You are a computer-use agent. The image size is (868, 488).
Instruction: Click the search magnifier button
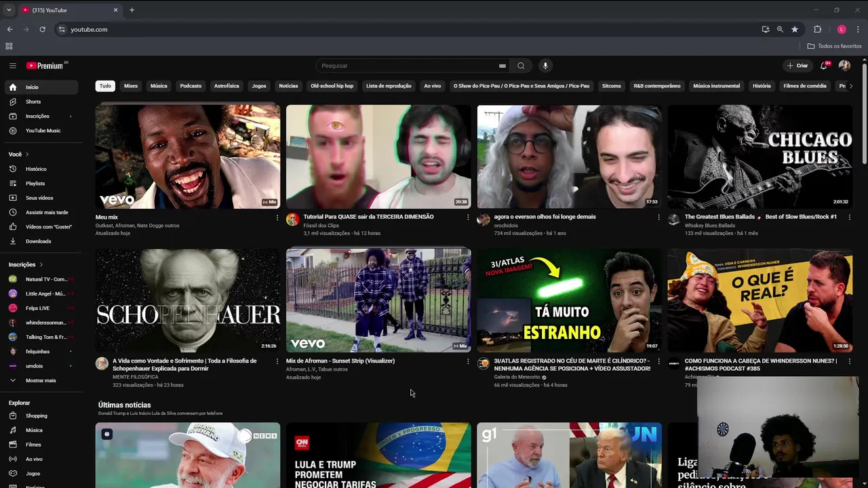521,66
